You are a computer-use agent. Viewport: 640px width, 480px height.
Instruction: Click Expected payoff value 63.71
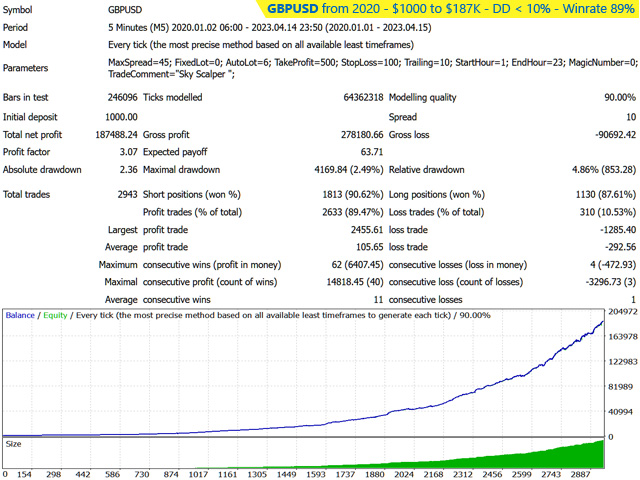click(x=372, y=152)
